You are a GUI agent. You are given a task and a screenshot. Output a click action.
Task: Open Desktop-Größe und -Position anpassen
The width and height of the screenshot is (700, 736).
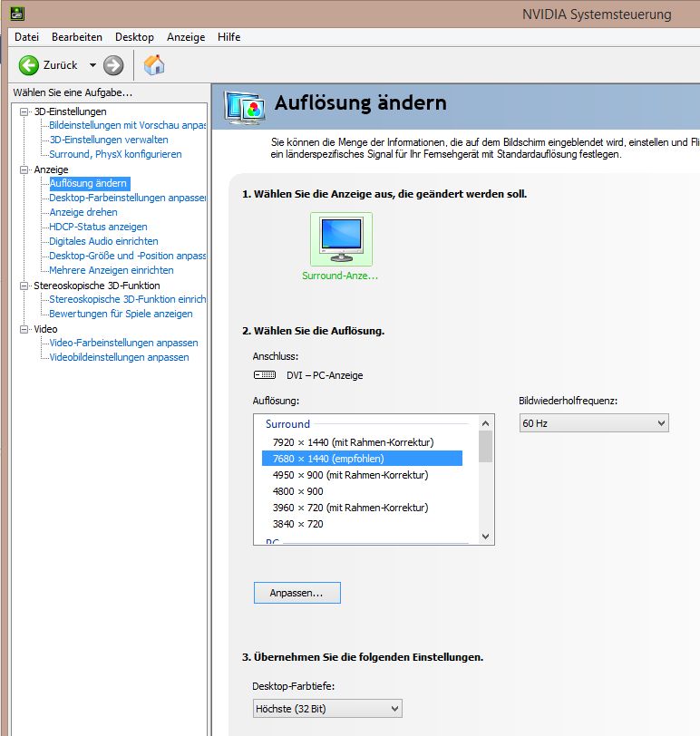127,256
